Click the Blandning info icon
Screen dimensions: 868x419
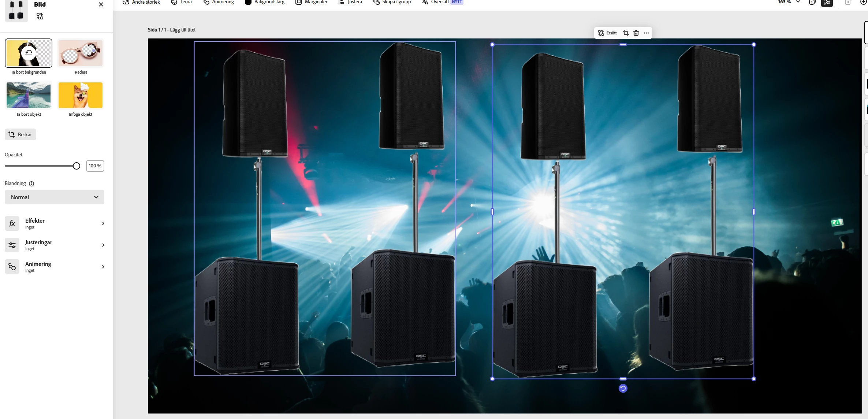pyautogui.click(x=31, y=184)
